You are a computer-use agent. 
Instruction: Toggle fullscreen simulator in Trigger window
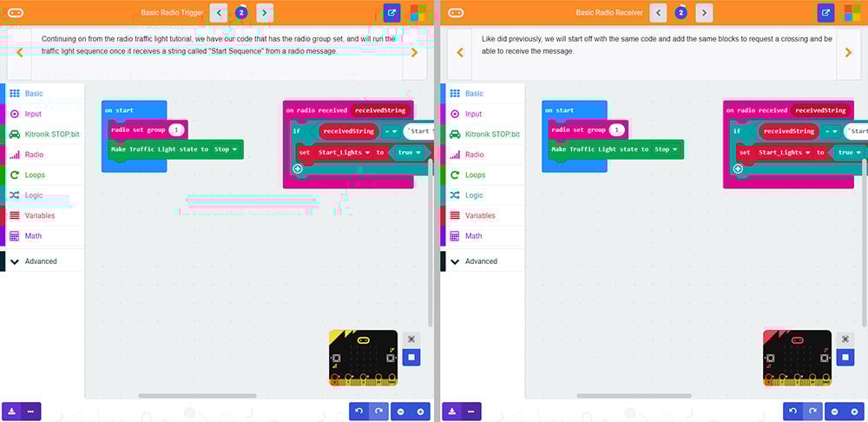[411, 339]
